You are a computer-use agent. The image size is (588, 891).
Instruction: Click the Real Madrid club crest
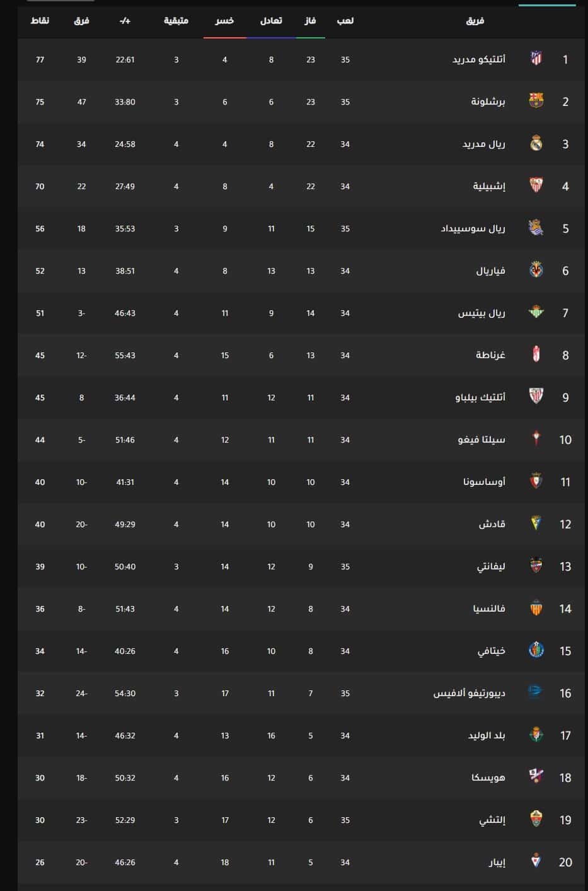pos(536,143)
